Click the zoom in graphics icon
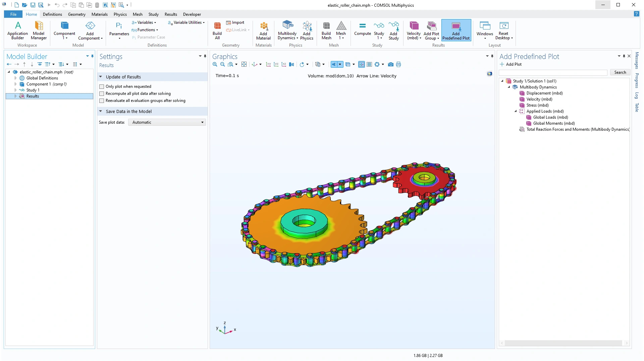 (x=215, y=64)
